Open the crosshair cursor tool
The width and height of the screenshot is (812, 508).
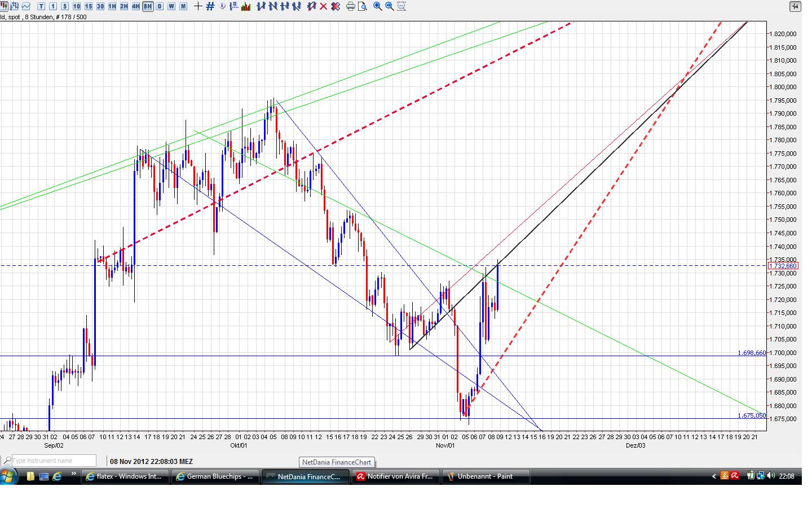[198, 6]
